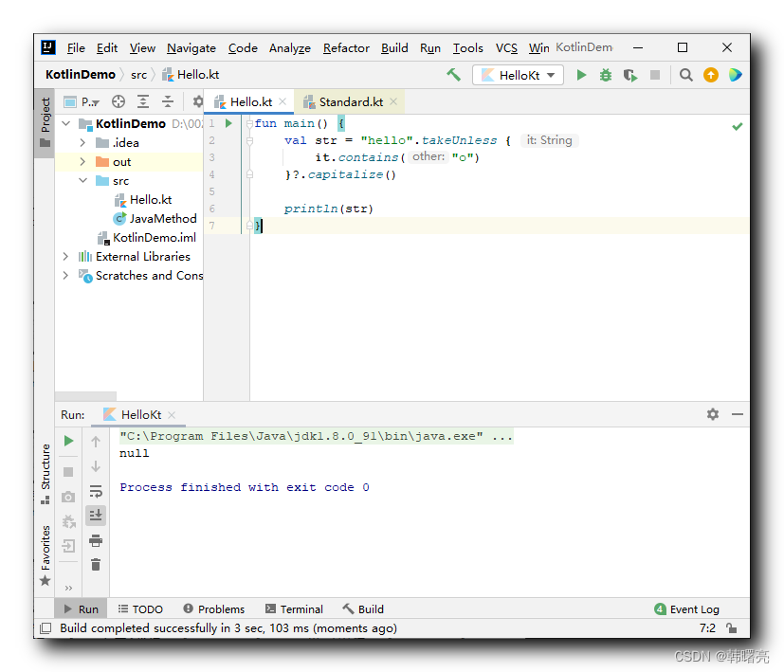Collapse the src folder

pyautogui.click(x=83, y=181)
